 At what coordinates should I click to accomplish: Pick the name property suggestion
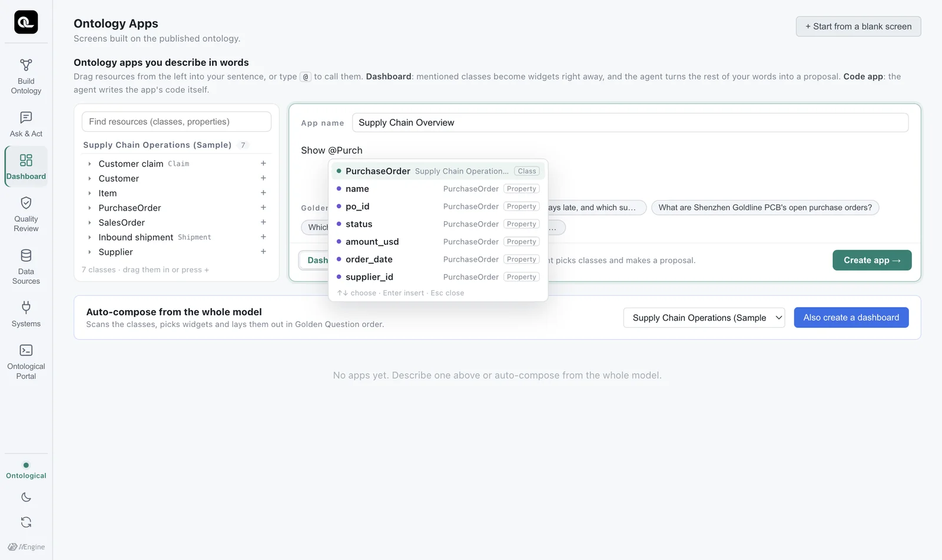coord(438,189)
